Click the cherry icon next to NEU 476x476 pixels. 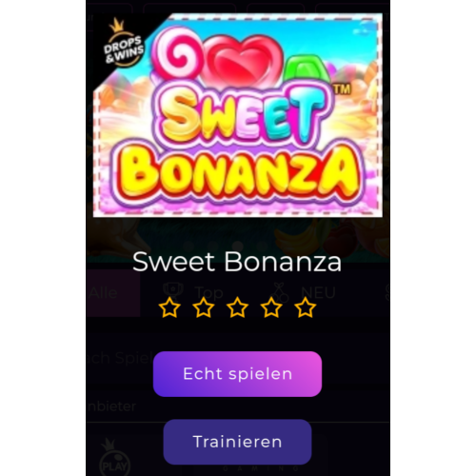(281, 292)
